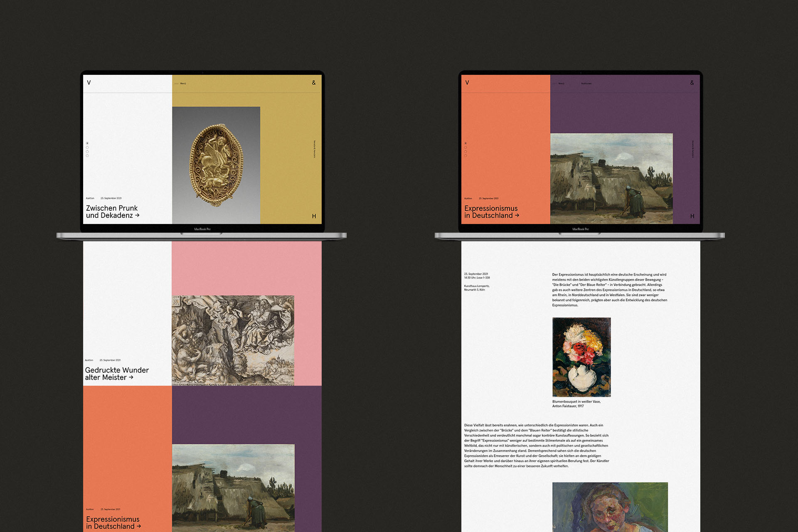The height and width of the screenshot is (532, 798).
Task: Select third slide dot on left laptop
Action: coord(87,152)
